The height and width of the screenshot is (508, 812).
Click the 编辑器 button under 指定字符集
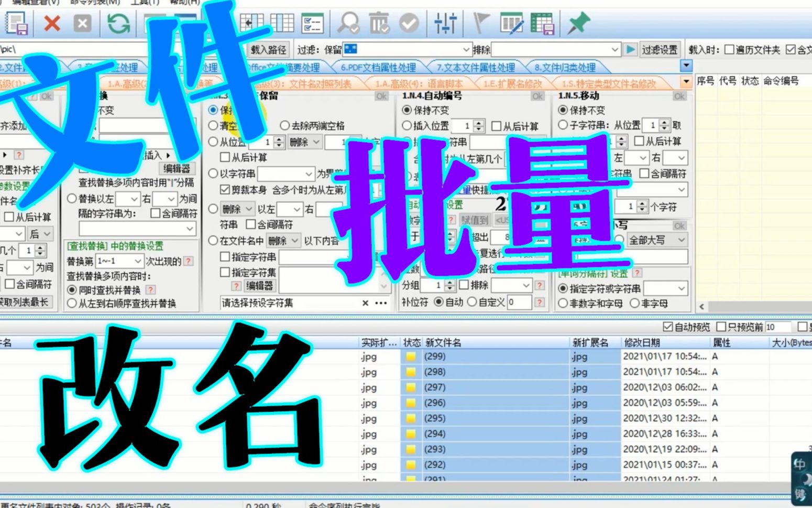[x=259, y=286]
